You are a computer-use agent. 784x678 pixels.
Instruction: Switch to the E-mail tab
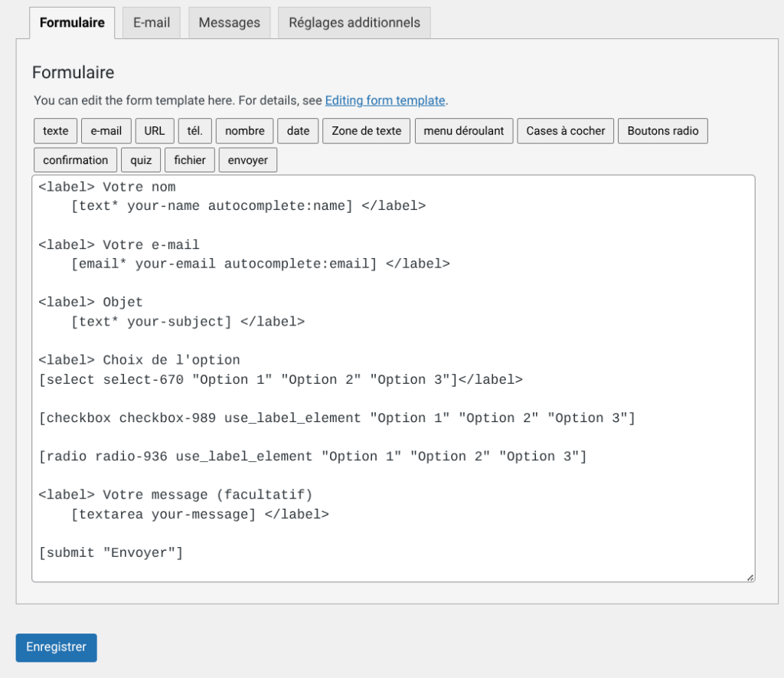point(152,23)
